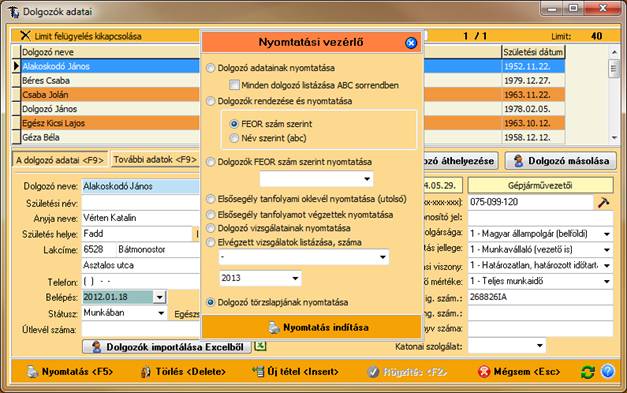Open the Státusz Munkában dropdown
The width and height of the screenshot is (627, 393).
(161, 313)
